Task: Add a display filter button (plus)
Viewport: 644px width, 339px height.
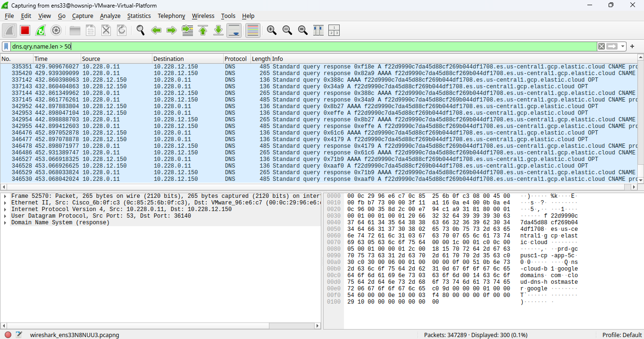Action: pos(632,46)
